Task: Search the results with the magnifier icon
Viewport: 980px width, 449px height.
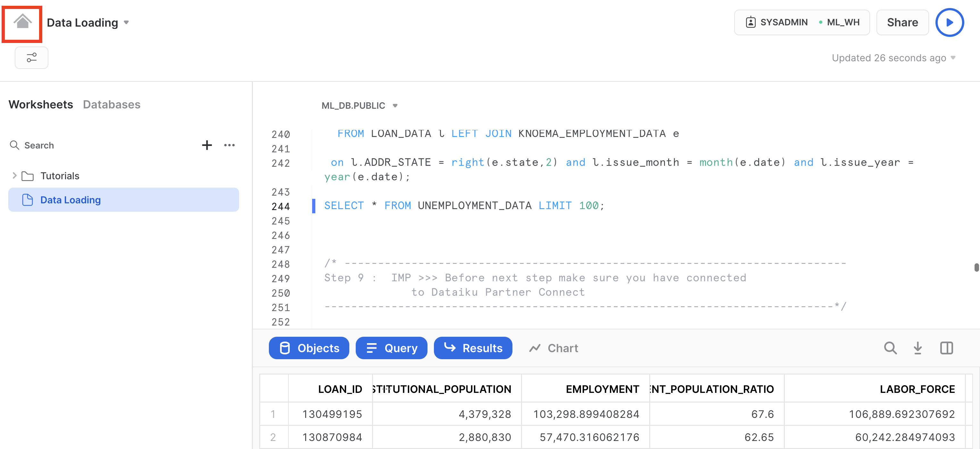Action: (x=890, y=348)
